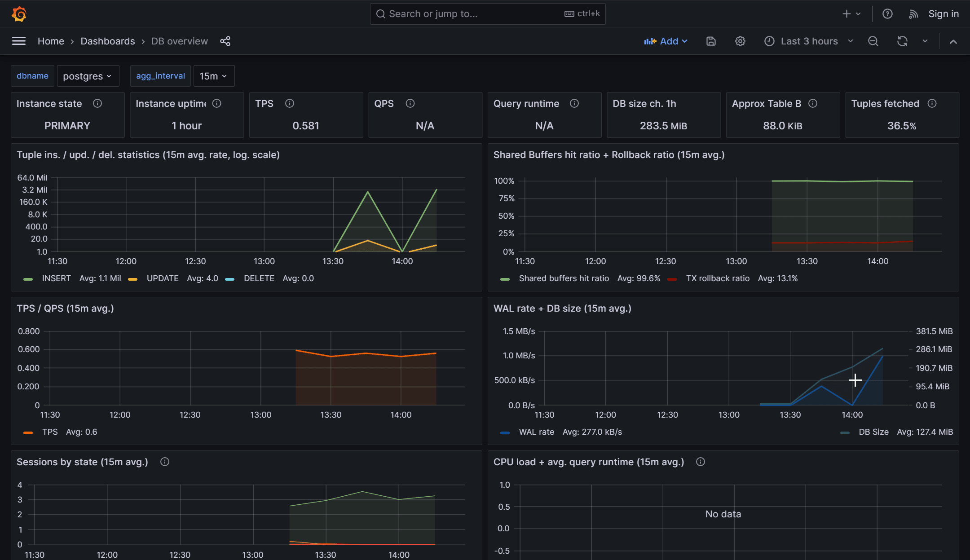Viewport: 970px width, 560px height.
Task: Open the agg_interval 15m dropdown
Action: (213, 76)
